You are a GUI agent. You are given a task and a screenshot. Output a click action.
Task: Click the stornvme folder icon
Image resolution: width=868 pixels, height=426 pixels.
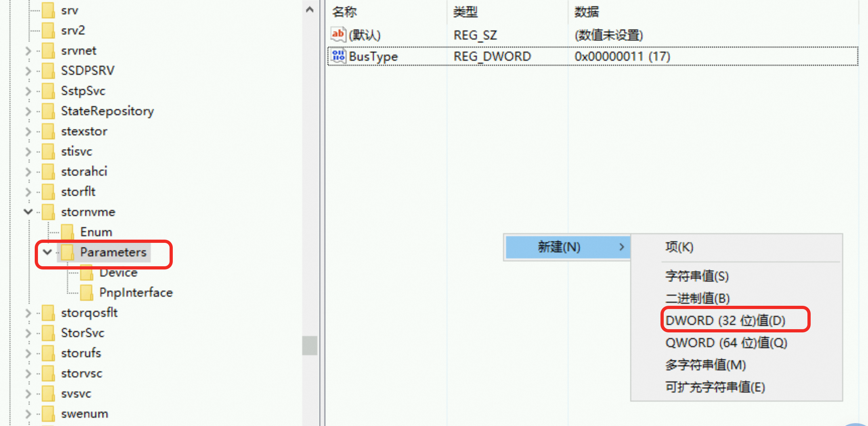point(48,212)
